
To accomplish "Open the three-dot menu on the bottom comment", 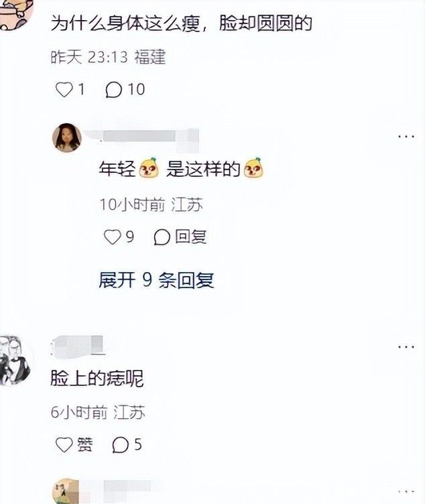I will 406,492.
